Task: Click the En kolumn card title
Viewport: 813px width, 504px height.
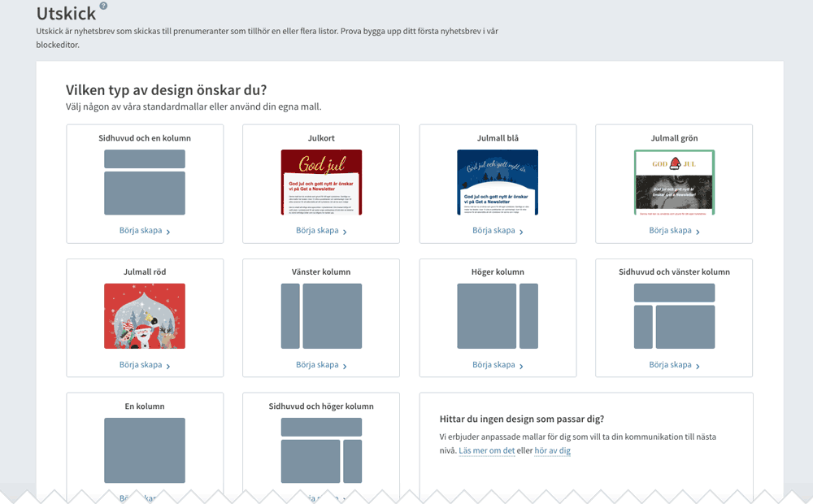Action: click(x=145, y=406)
